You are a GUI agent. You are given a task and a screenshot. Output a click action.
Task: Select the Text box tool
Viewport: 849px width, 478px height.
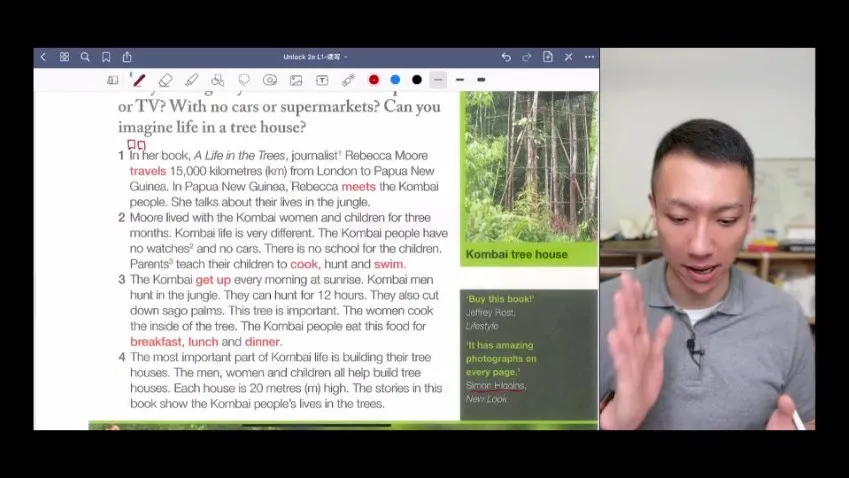click(x=322, y=80)
